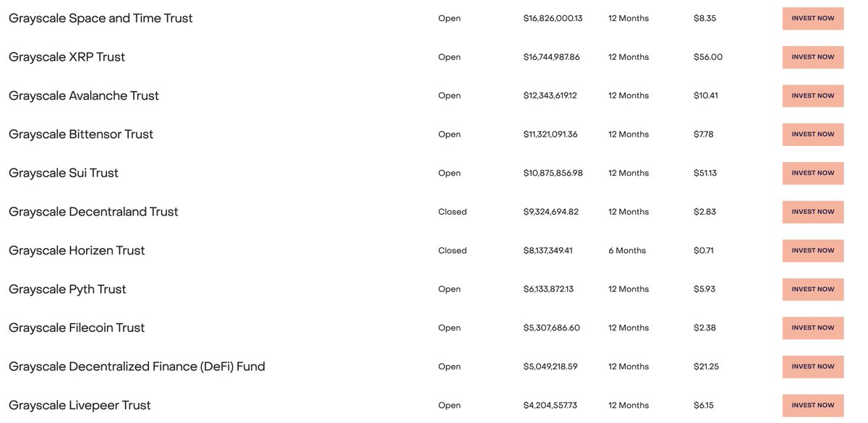This screenshot has width=868, height=423.
Task: Select the Closed status of Horizen Trust
Action: (453, 250)
